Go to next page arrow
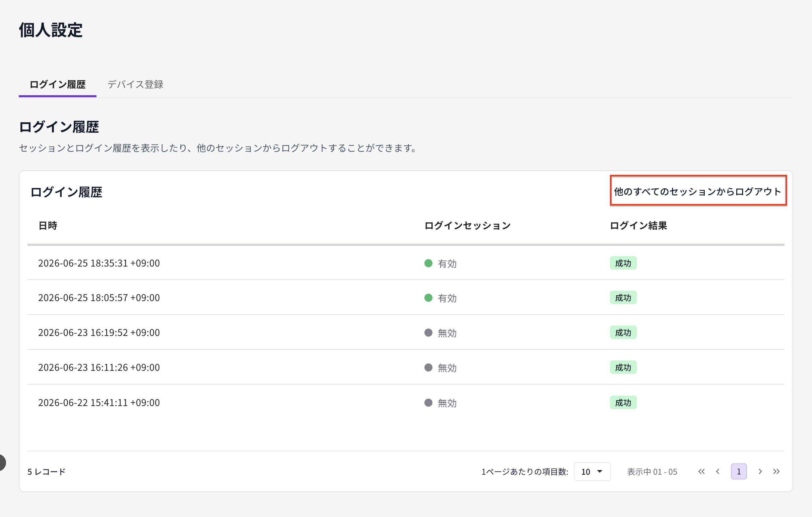The width and height of the screenshot is (812, 517). [x=760, y=471]
